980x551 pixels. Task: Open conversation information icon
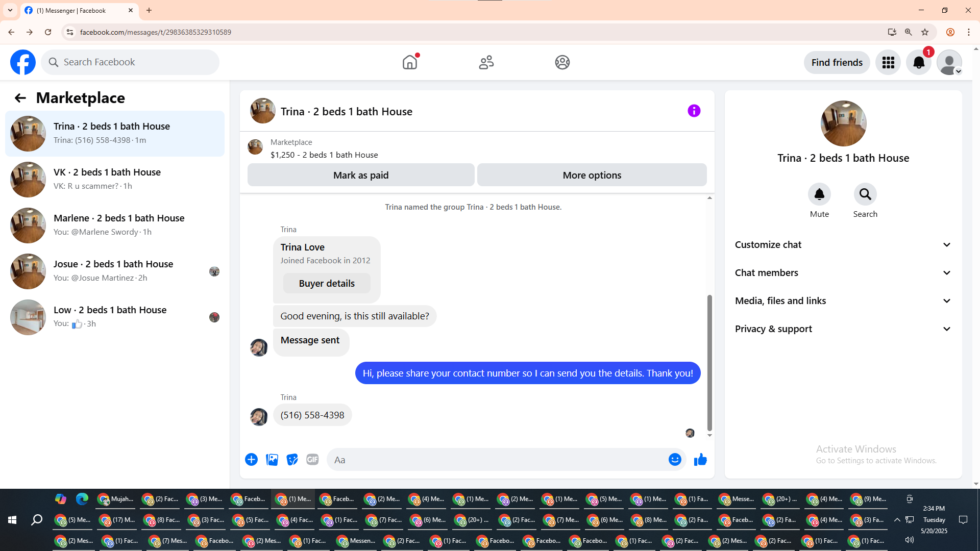coord(694,111)
